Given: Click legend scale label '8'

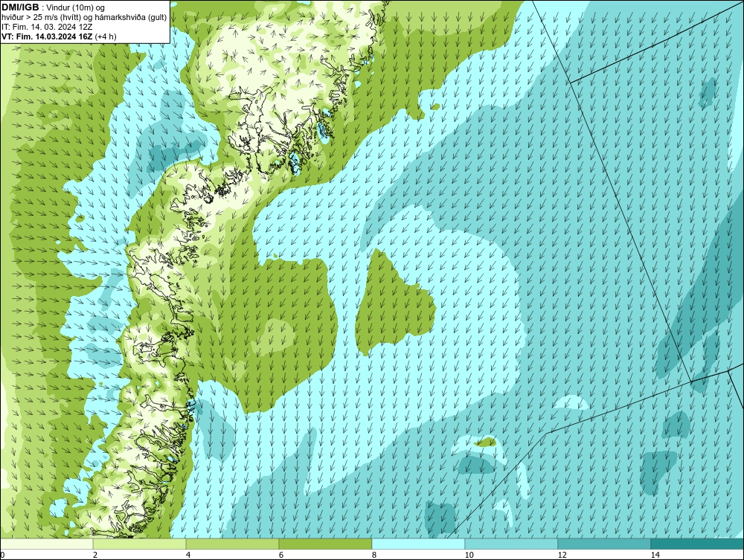Looking at the screenshot, I should point(374,555).
